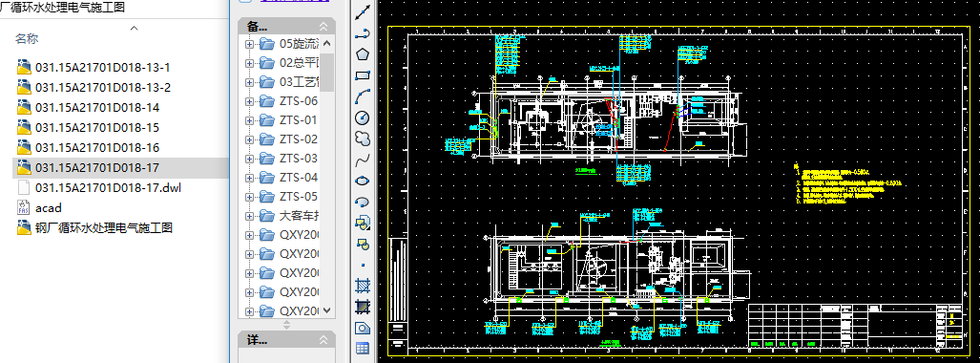The image size is (980, 363).
Task: Select file 031.15A21701D018-13-1
Action: 102,68
